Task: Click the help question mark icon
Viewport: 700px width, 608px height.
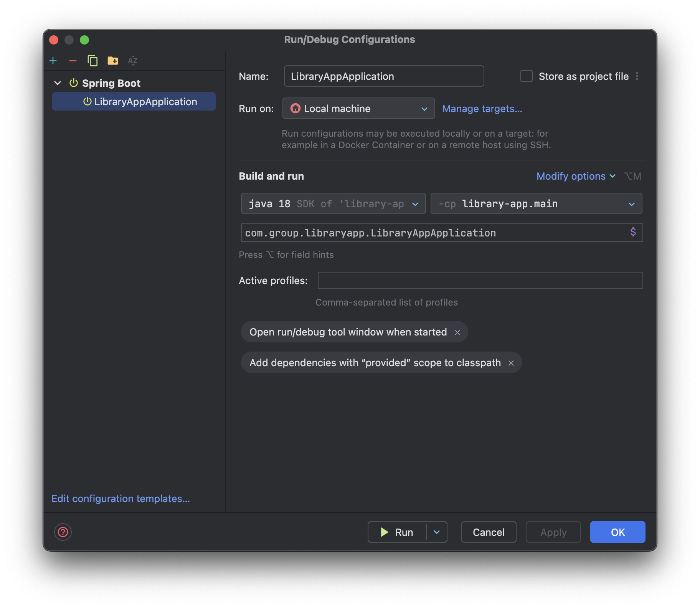Action: coord(63,532)
